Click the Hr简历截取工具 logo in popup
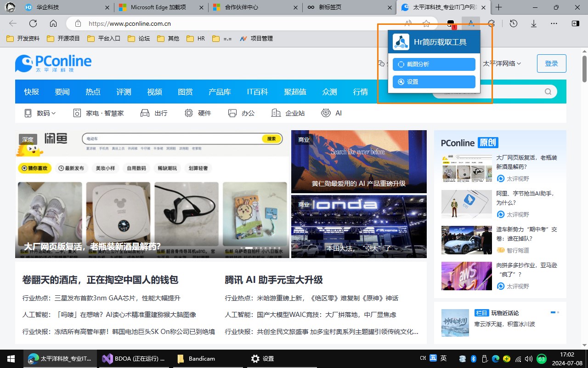 pyautogui.click(x=401, y=42)
